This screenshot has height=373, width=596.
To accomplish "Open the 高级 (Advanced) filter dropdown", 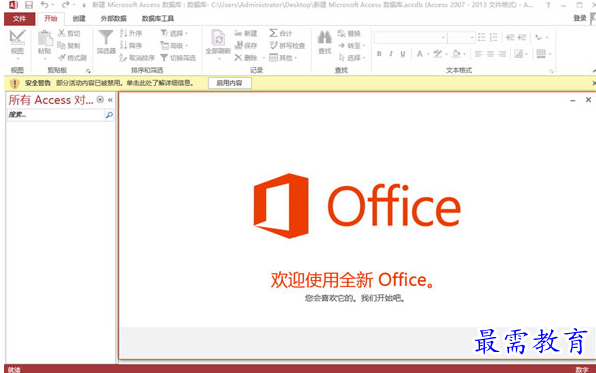I will tap(174, 46).
